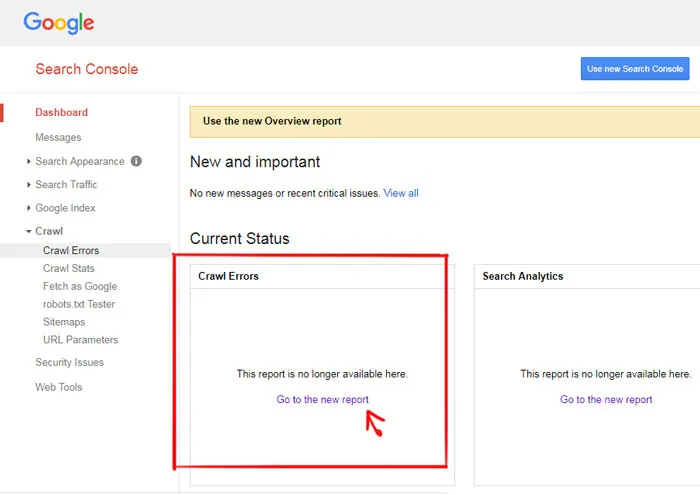Viewport: 700px width, 495px height.
Task: Open Security Issues in sidebar
Action: click(70, 362)
